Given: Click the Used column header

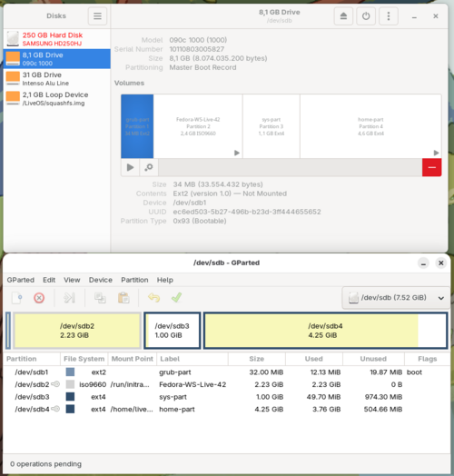Looking at the screenshot, I should 314,359.
